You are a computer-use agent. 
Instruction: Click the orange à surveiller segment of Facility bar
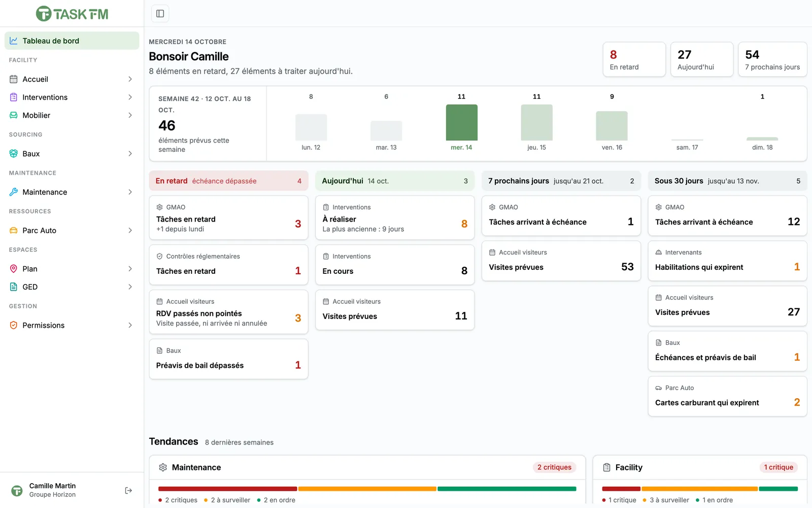[x=699, y=489]
